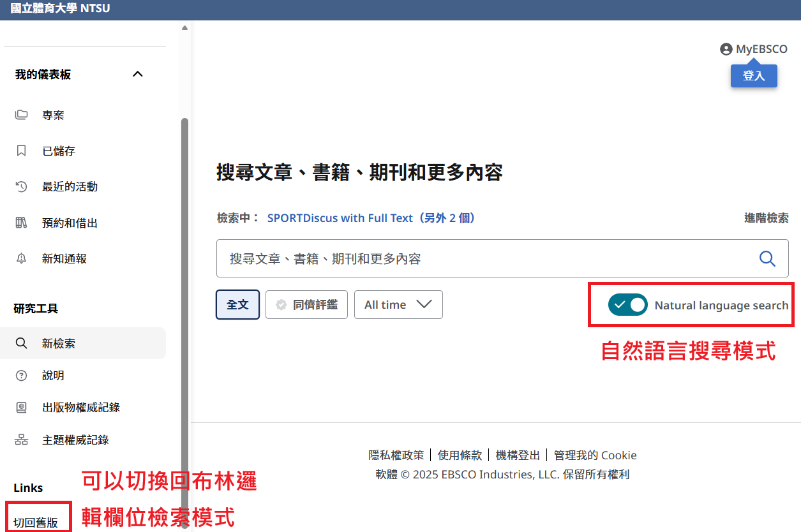Viewport: 801px width, 532px height.
Task: Click the magnifier search icon in search box
Action: point(767,258)
